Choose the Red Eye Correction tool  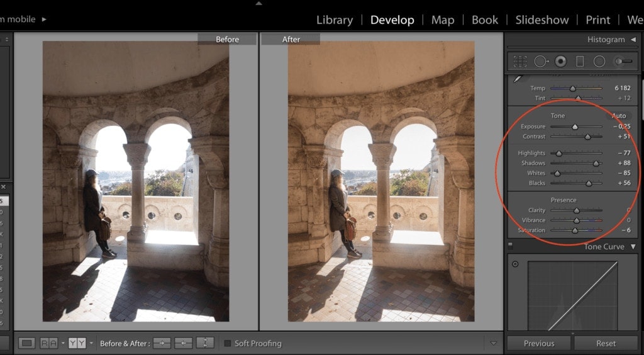pos(560,61)
